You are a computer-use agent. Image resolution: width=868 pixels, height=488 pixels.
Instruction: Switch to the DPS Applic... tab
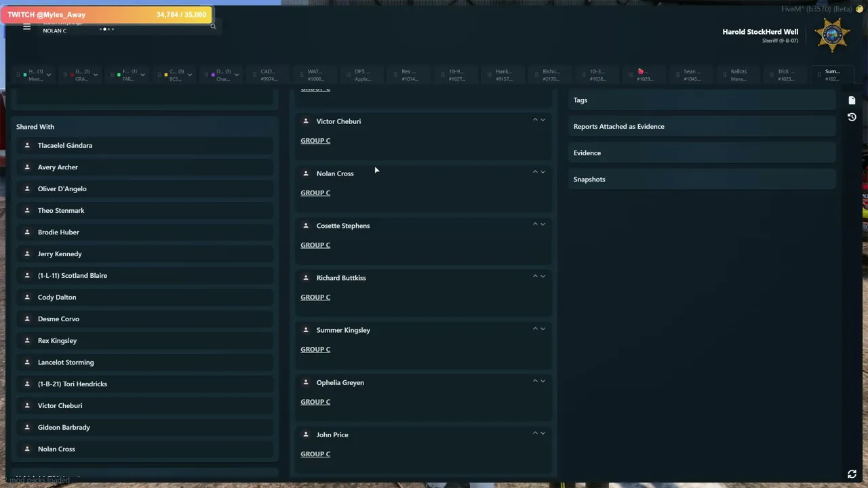pos(363,75)
